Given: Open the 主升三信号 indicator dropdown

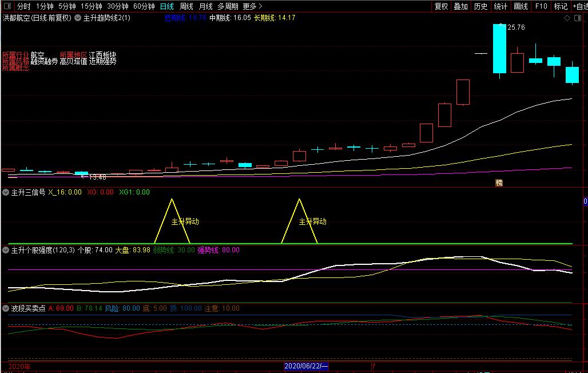Looking at the screenshot, I should [6, 192].
